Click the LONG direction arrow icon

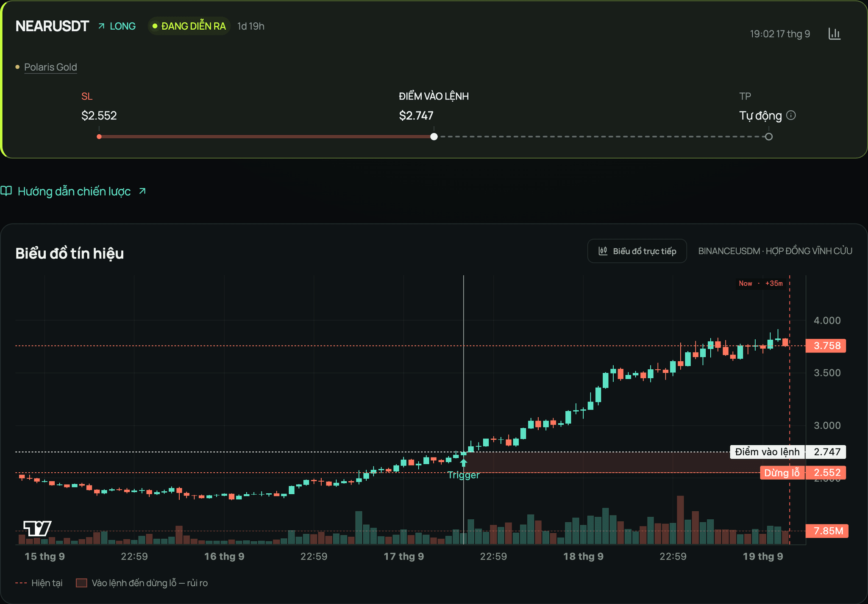point(101,26)
